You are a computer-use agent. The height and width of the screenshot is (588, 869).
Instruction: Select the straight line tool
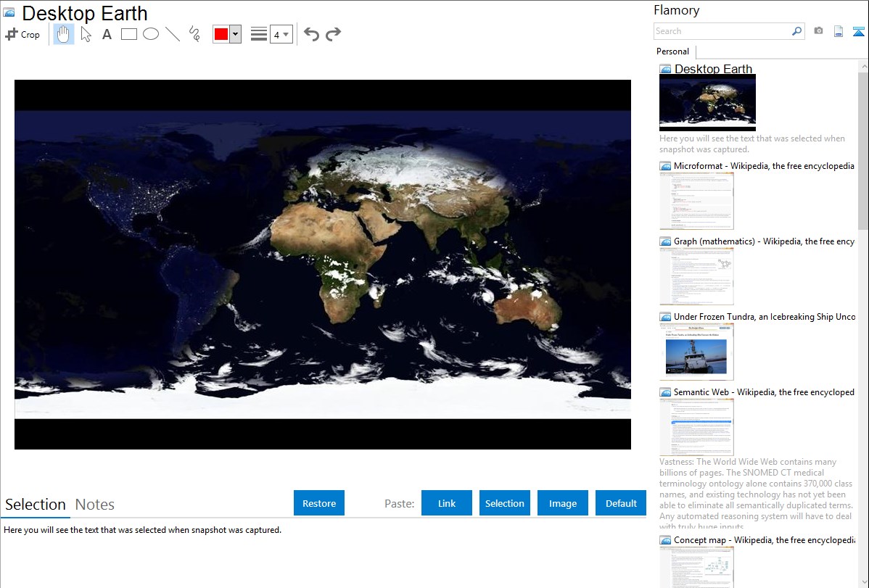(x=173, y=34)
